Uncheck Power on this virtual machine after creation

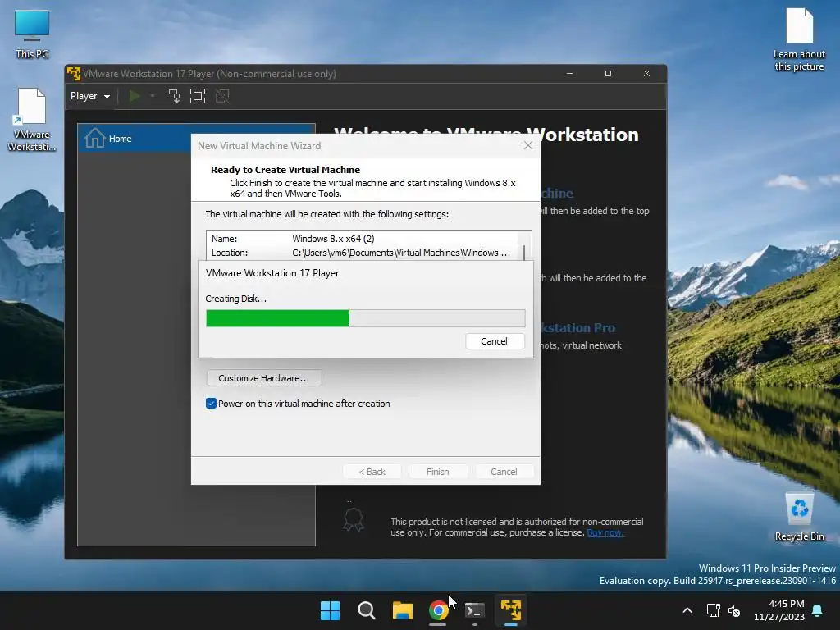coord(211,404)
